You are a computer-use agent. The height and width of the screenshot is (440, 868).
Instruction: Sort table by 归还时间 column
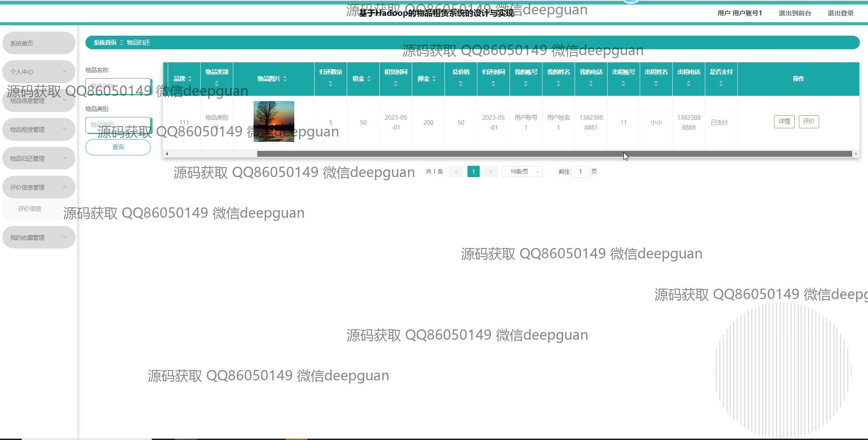[493, 84]
